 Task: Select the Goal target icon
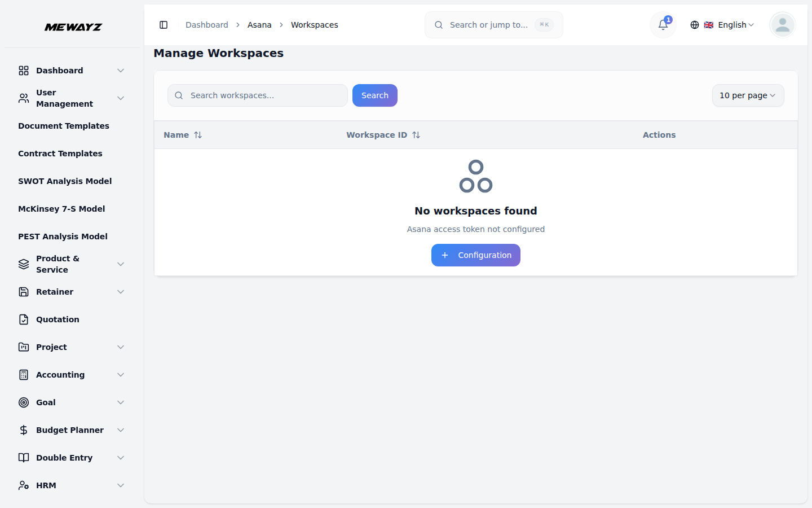pos(23,402)
